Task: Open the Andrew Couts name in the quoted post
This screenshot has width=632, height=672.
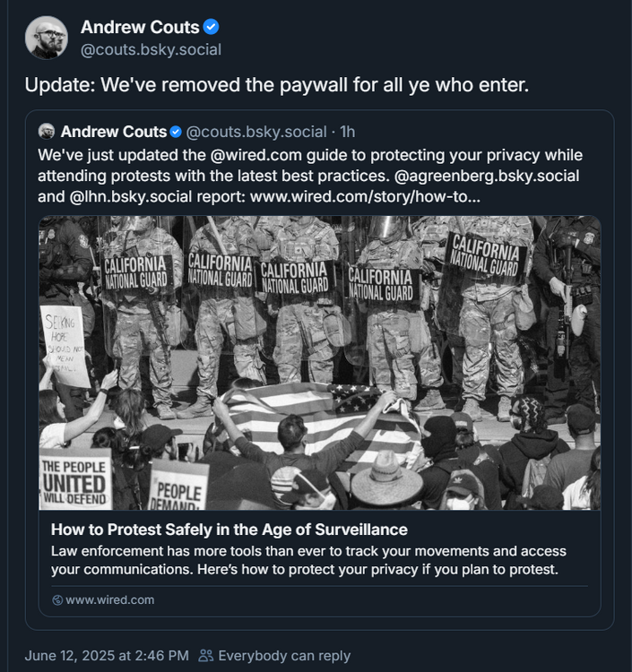Action: coord(114,132)
